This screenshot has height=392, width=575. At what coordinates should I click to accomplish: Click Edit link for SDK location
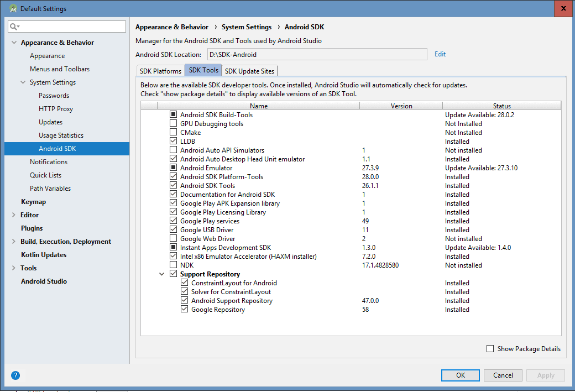440,54
